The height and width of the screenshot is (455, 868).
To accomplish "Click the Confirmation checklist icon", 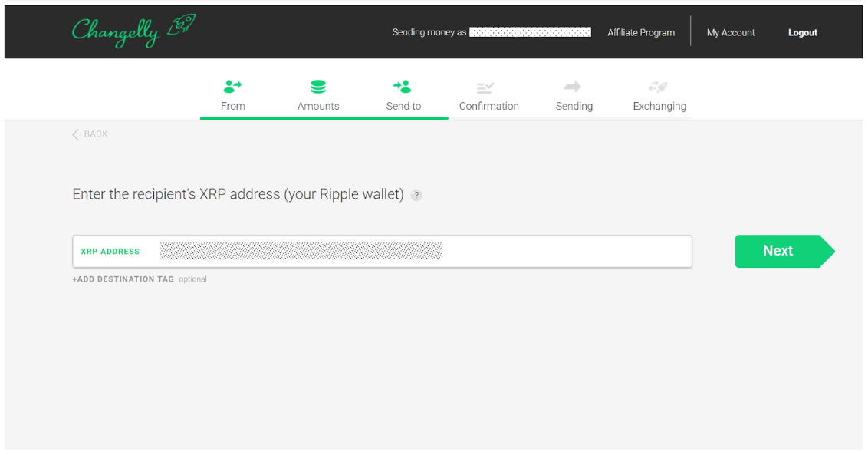I will (x=485, y=87).
